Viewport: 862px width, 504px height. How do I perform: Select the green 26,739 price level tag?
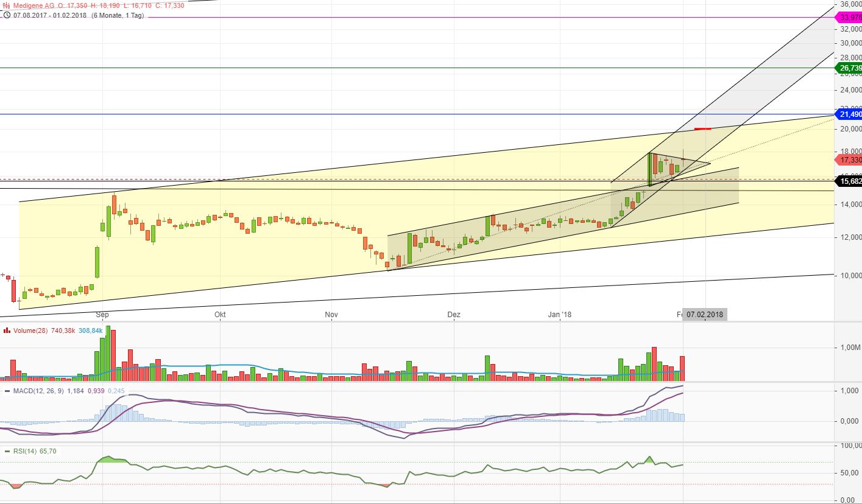coord(849,68)
